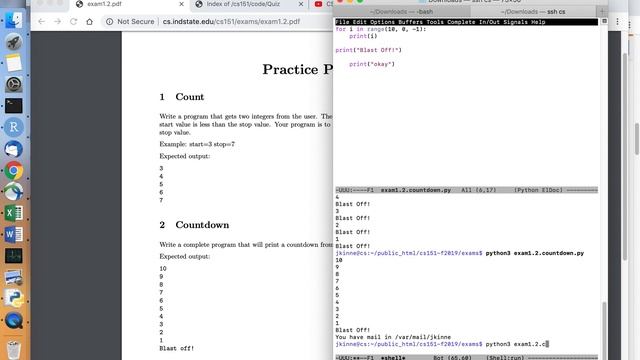Place cursor on print("Blast Off!") code line
This screenshot has height=360, width=640.
[368, 50]
